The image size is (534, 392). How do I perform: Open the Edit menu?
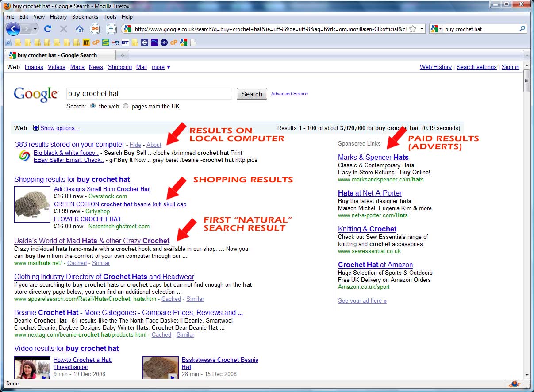pyautogui.click(x=24, y=17)
